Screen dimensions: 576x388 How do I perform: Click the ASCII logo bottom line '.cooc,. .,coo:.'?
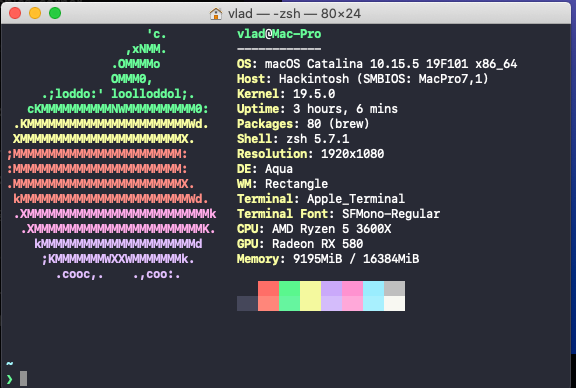coord(118,274)
